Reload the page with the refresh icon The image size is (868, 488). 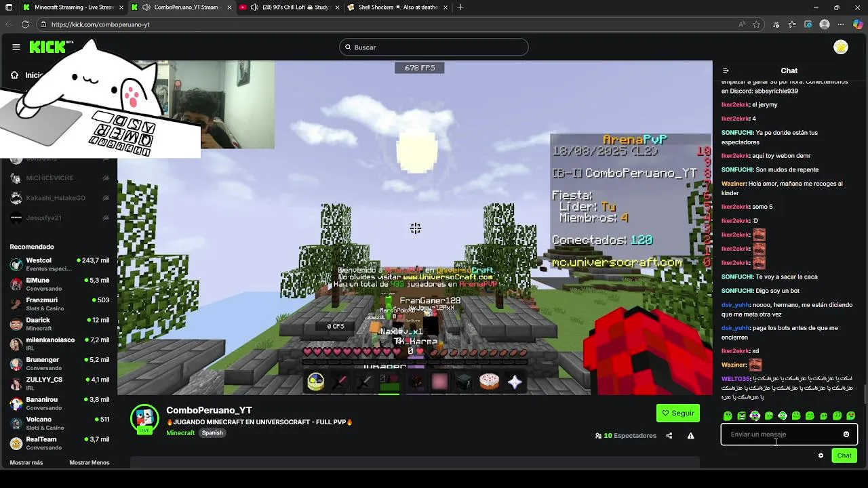[25, 24]
